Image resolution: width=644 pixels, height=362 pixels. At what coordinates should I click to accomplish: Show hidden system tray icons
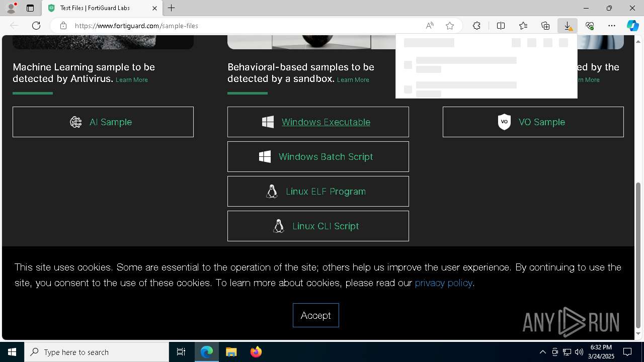click(x=542, y=352)
